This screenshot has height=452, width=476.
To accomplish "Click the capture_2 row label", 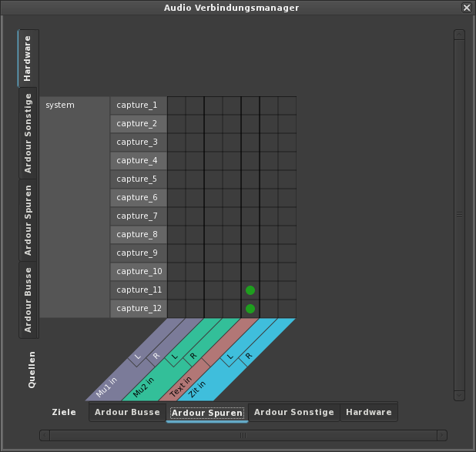I will [x=139, y=124].
